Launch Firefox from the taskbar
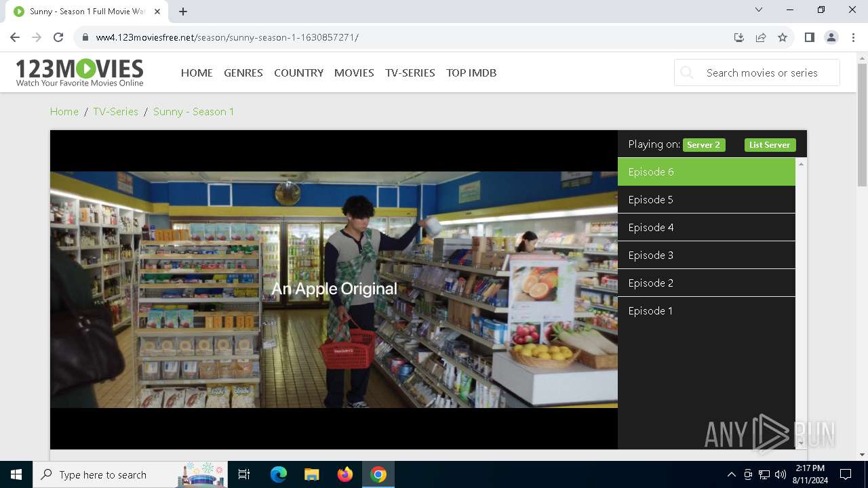The width and height of the screenshot is (868, 488). point(344,474)
